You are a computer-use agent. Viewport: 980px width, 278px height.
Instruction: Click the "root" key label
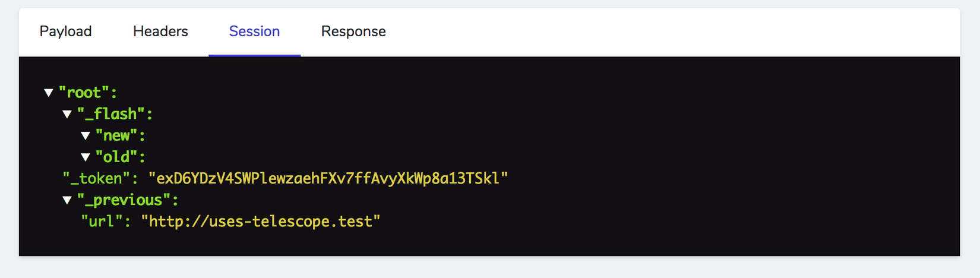[x=84, y=93]
